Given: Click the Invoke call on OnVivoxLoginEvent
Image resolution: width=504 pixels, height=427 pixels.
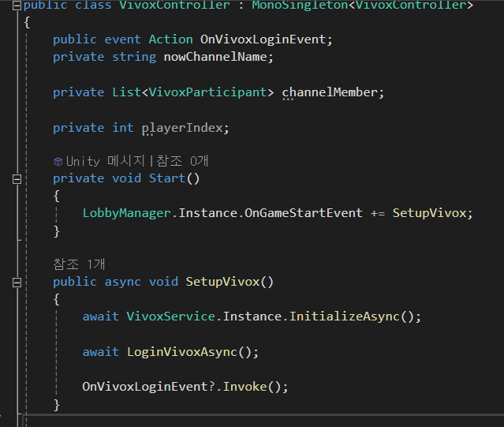Looking at the screenshot, I should (245, 387).
